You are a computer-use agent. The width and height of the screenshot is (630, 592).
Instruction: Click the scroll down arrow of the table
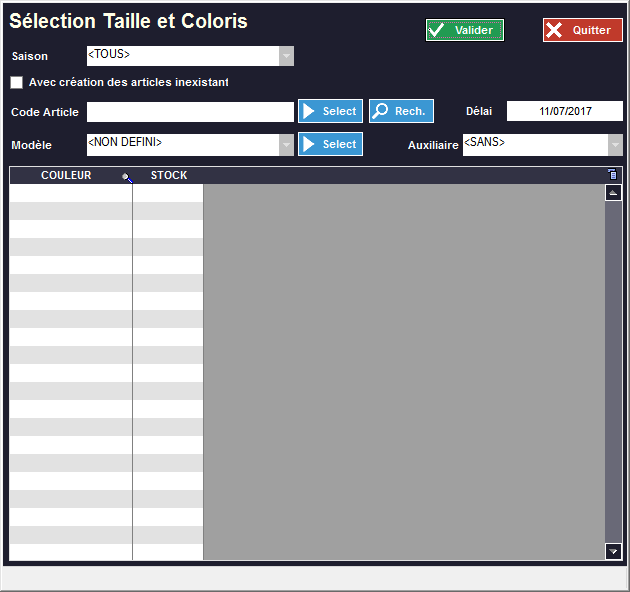pyautogui.click(x=613, y=551)
